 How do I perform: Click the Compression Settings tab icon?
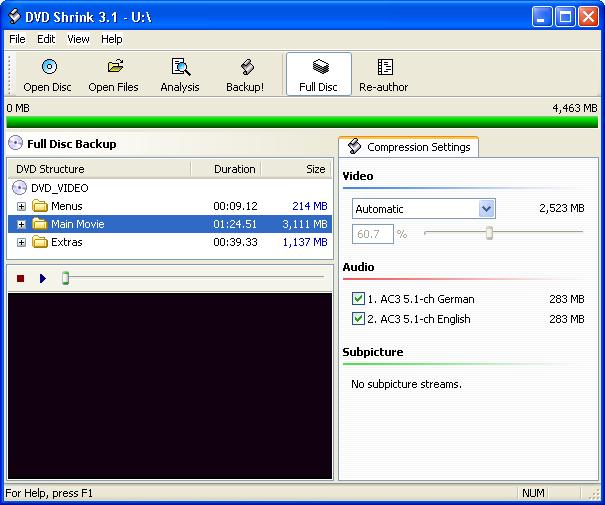(x=354, y=147)
